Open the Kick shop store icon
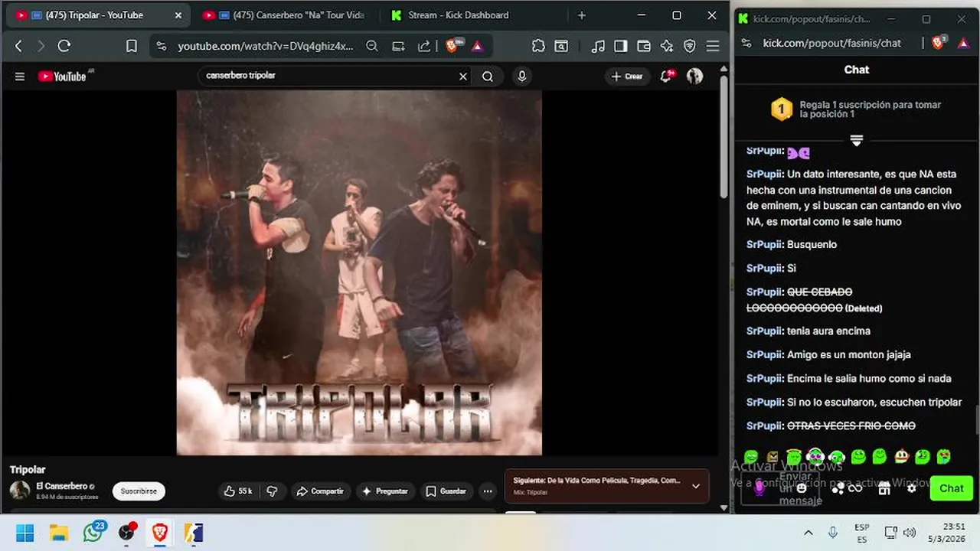This screenshot has width=980, height=551. click(884, 488)
